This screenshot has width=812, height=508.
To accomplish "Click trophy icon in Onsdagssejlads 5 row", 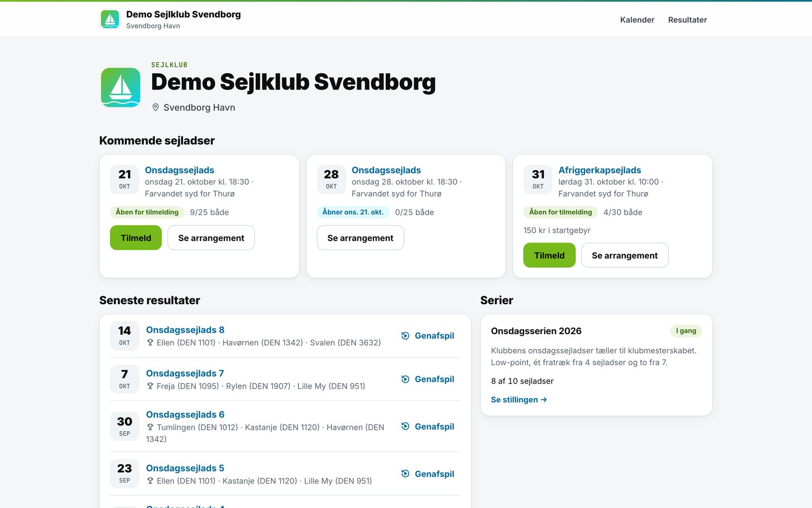I will (x=150, y=481).
